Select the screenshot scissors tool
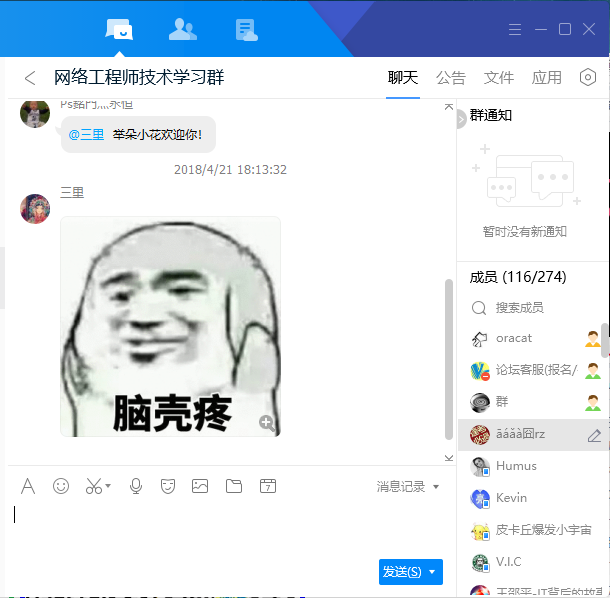610x598 pixels. (94, 486)
